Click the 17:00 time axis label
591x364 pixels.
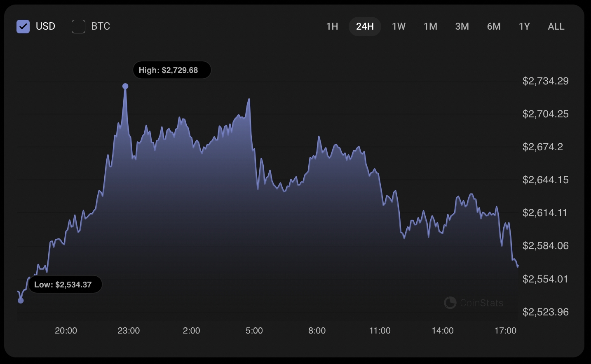point(505,331)
